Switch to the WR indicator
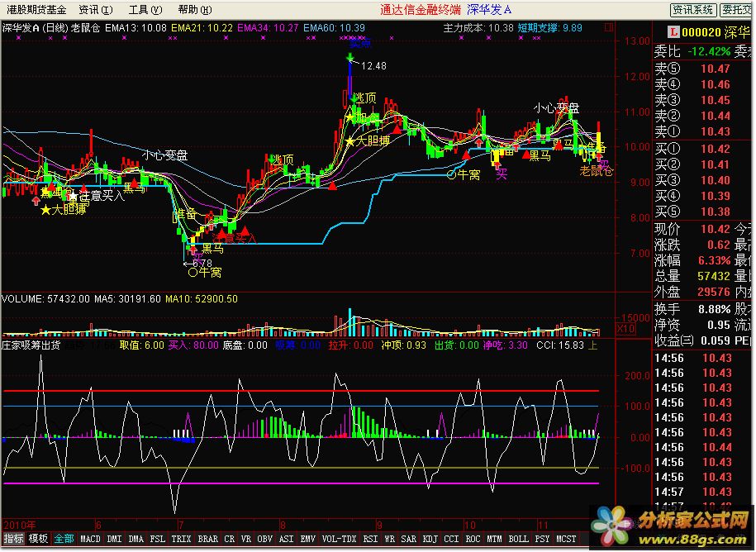756x552 pixels. [x=390, y=539]
